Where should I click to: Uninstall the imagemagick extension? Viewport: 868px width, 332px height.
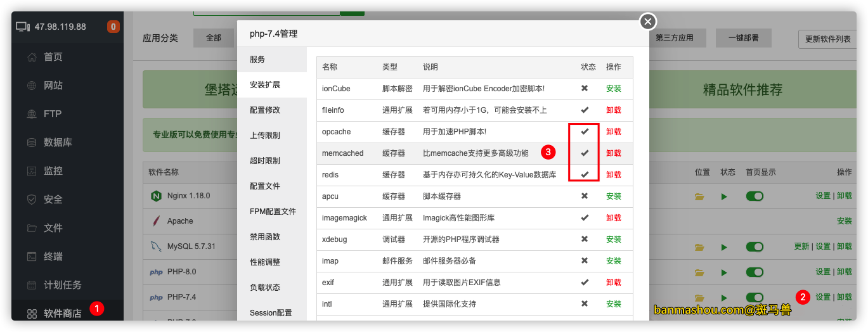pos(614,218)
